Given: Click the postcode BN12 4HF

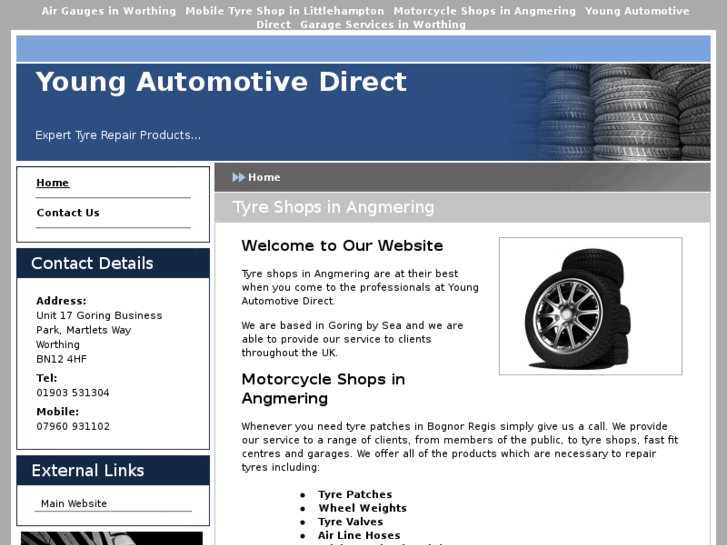Looking at the screenshot, I should pos(61,359).
